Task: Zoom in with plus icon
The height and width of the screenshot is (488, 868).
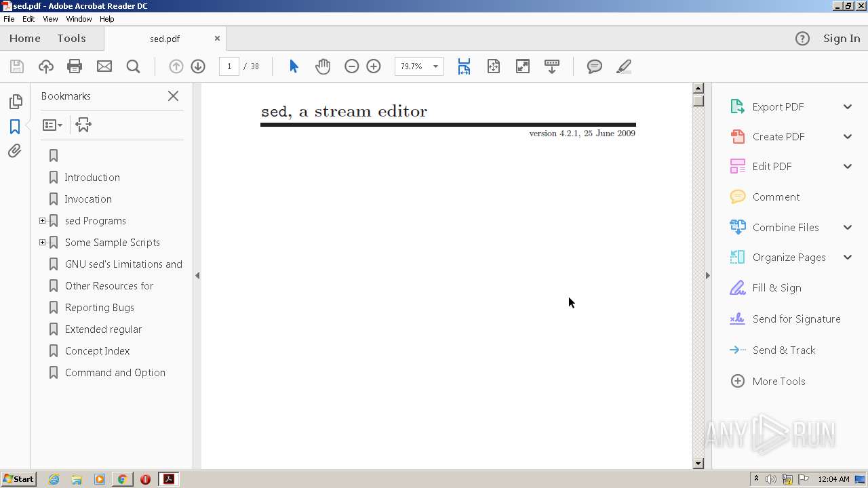Action: 374,66
